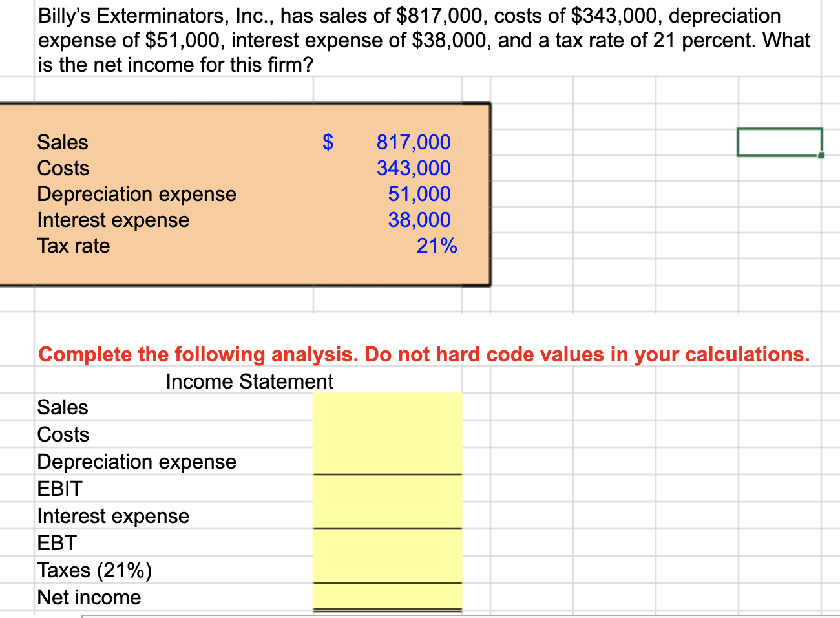Click the EBIT label
This screenshot has width=840, height=618.
[60, 489]
